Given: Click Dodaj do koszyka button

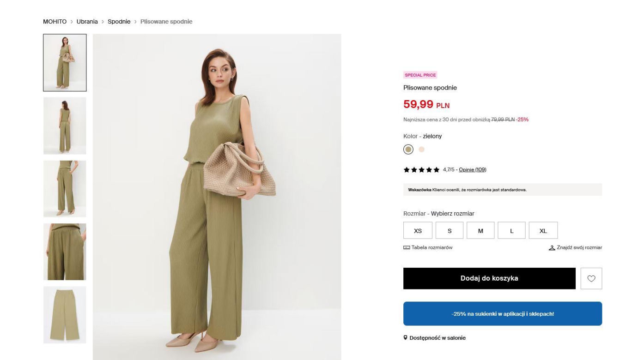Looking at the screenshot, I should click(489, 278).
